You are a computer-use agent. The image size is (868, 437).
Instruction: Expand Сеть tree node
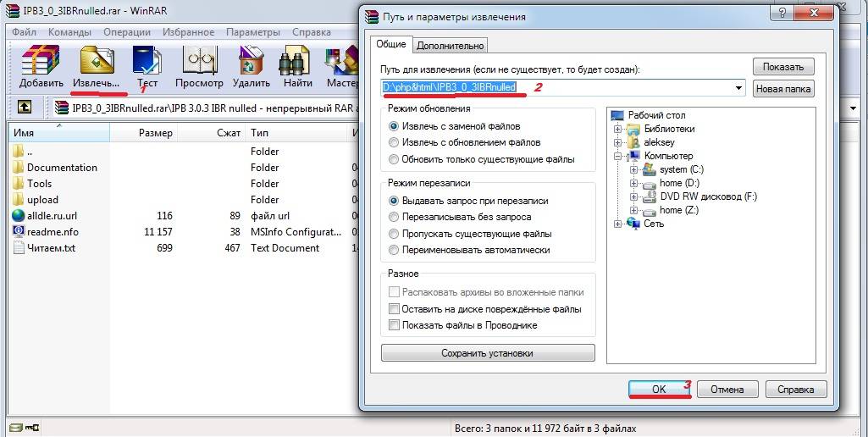click(x=618, y=224)
